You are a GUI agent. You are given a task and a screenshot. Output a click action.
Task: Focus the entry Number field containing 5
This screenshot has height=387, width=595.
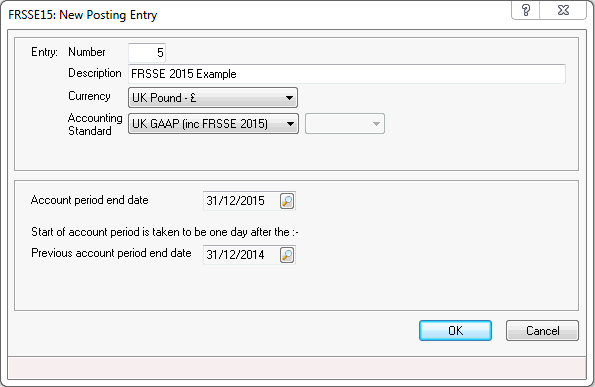(x=147, y=52)
